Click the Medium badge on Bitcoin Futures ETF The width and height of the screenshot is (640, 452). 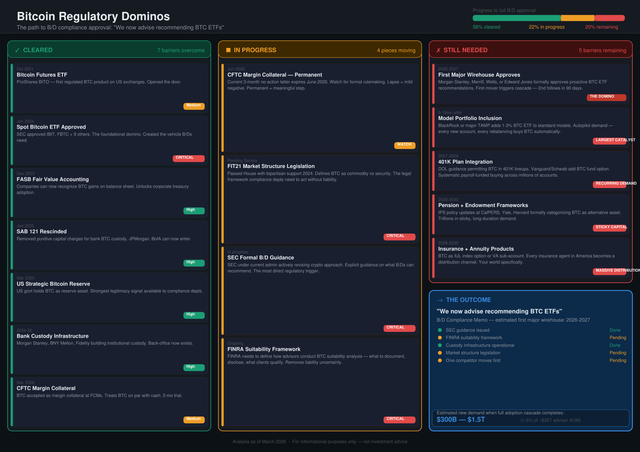(x=194, y=106)
